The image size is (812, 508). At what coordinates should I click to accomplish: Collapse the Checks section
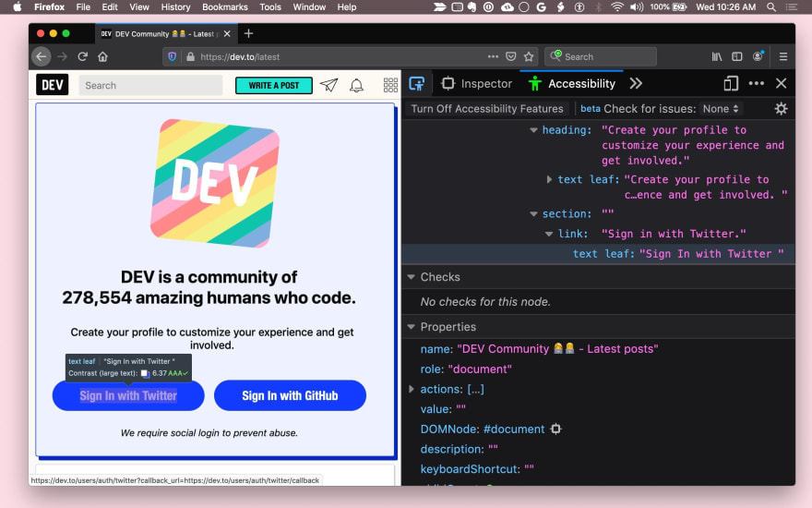point(411,277)
